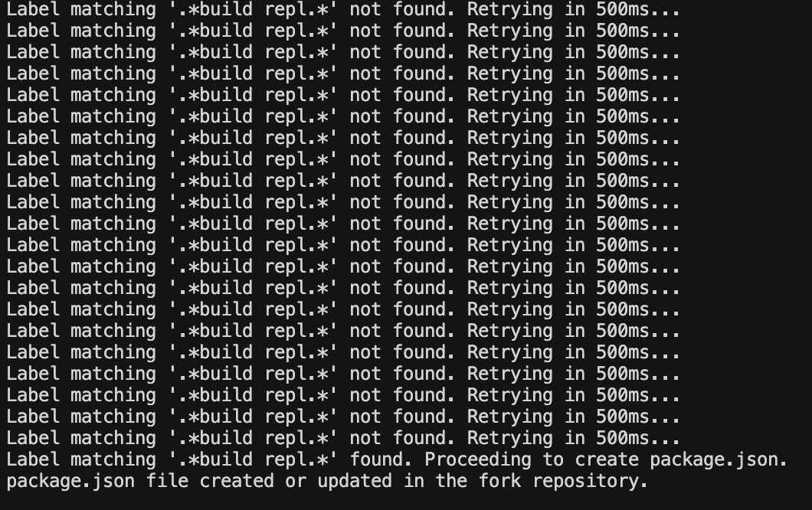Click "matching" in the Proceeding line
Screen dimensions: 812x510
(x=113, y=460)
